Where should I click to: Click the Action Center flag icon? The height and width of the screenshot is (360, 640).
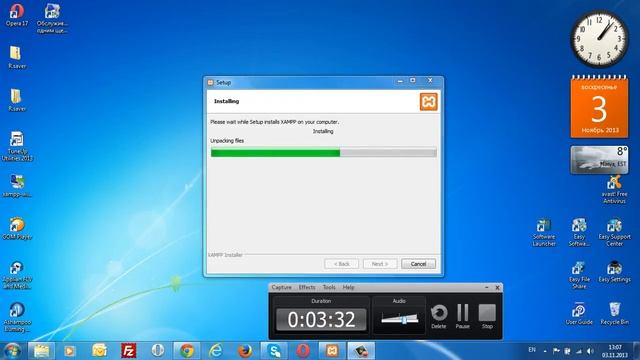point(556,351)
